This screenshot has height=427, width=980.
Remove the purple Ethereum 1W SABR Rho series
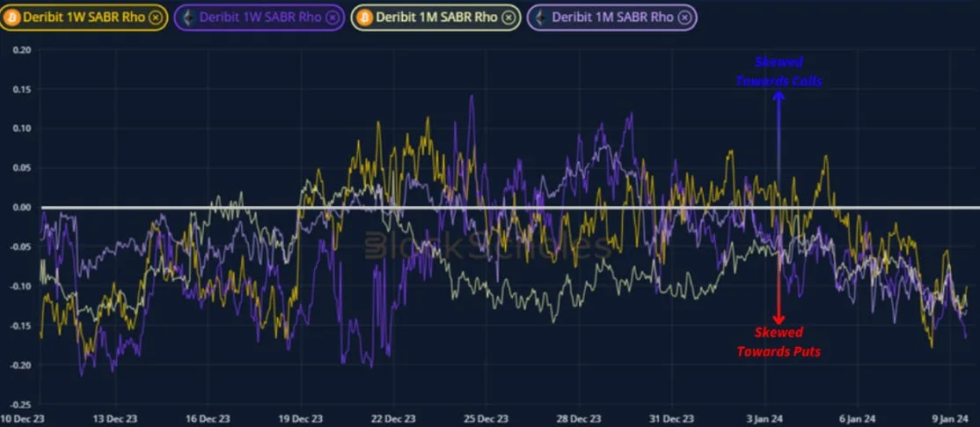tap(332, 18)
